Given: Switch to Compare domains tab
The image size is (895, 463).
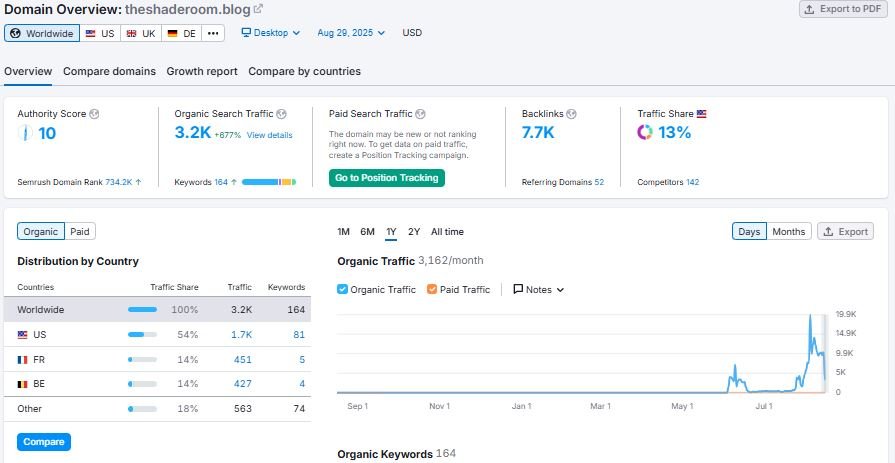Looking at the screenshot, I should [109, 71].
